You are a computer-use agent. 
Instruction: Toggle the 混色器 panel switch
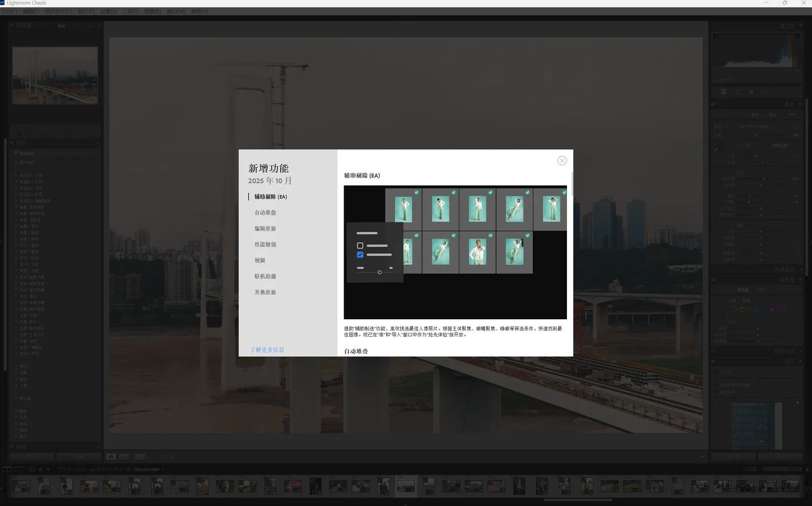pos(713,280)
